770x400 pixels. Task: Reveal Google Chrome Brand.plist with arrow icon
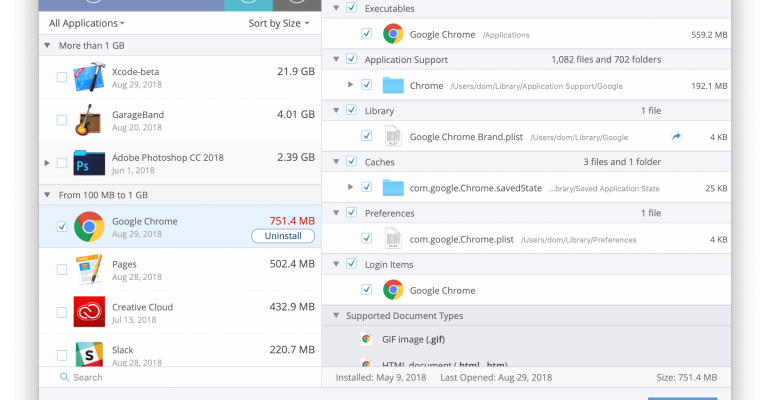click(677, 137)
